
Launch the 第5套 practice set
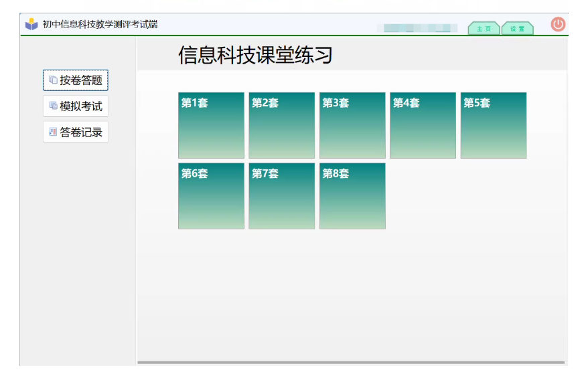coord(493,125)
